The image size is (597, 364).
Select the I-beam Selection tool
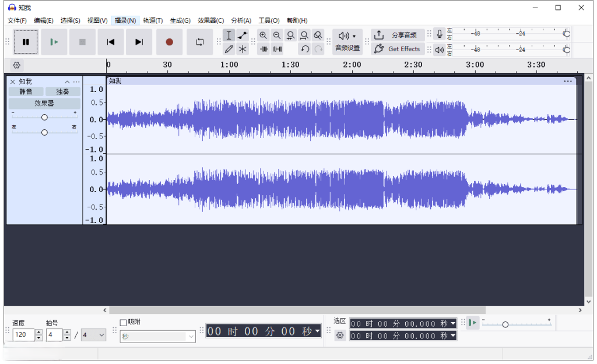[229, 36]
